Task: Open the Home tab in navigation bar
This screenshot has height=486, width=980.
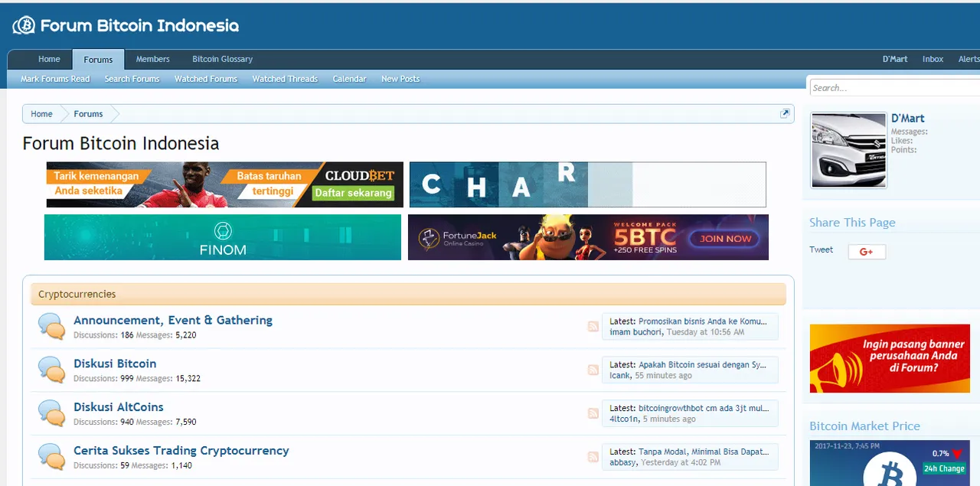Action: 49,59
